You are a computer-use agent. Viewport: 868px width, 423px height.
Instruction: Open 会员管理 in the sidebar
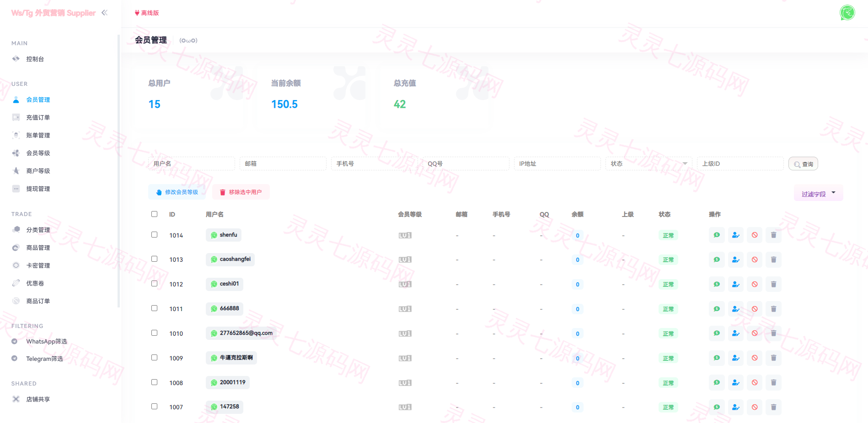pyautogui.click(x=38, y=100)
